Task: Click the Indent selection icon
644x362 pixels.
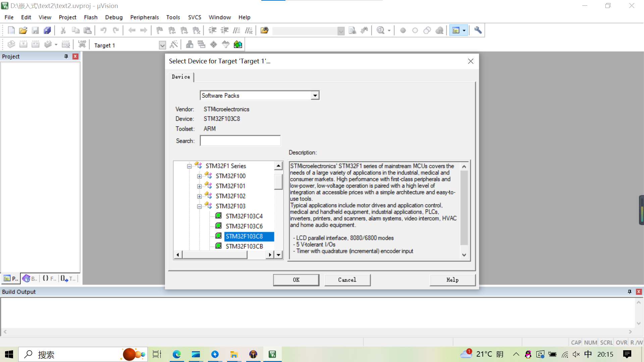Action: [212, 31]
